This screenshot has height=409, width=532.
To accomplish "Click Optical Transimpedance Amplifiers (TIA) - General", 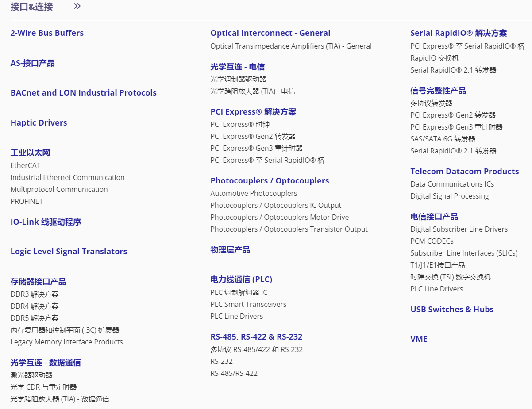I will coord(291,46).
